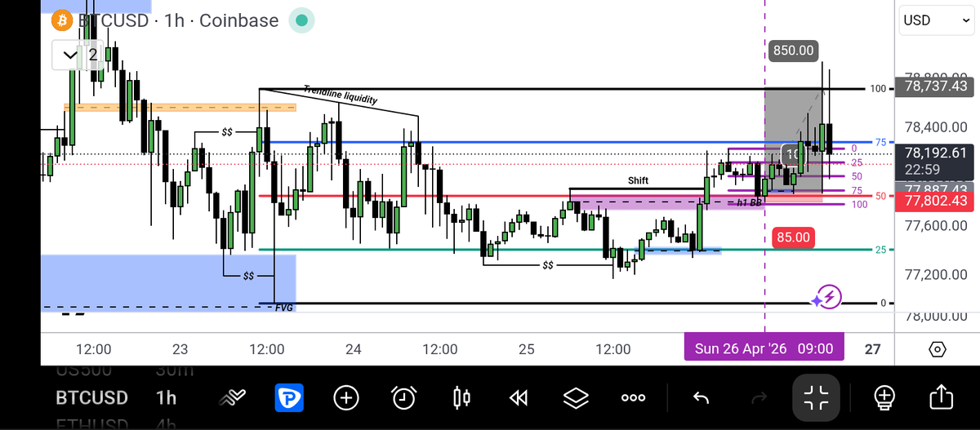This screenshot has width=980, height=430.
Task: Open the USD currency dropdown
Action: pos(936,20)
